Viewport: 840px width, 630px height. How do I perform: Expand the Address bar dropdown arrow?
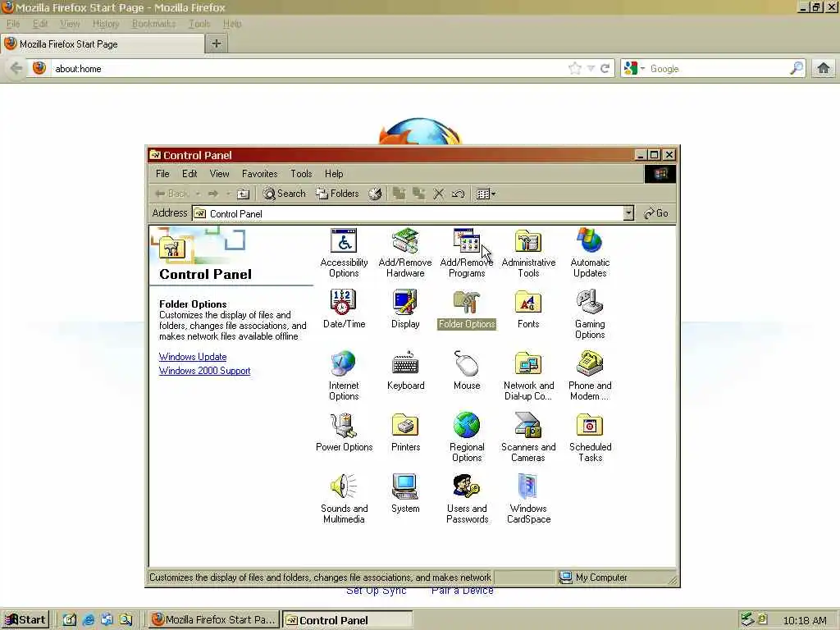(x=628, y=213)
